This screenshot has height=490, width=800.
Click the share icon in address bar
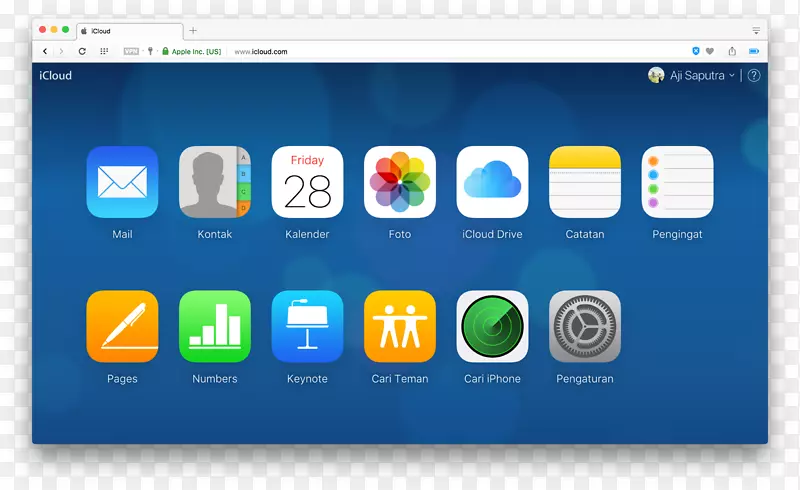[732, 51]
